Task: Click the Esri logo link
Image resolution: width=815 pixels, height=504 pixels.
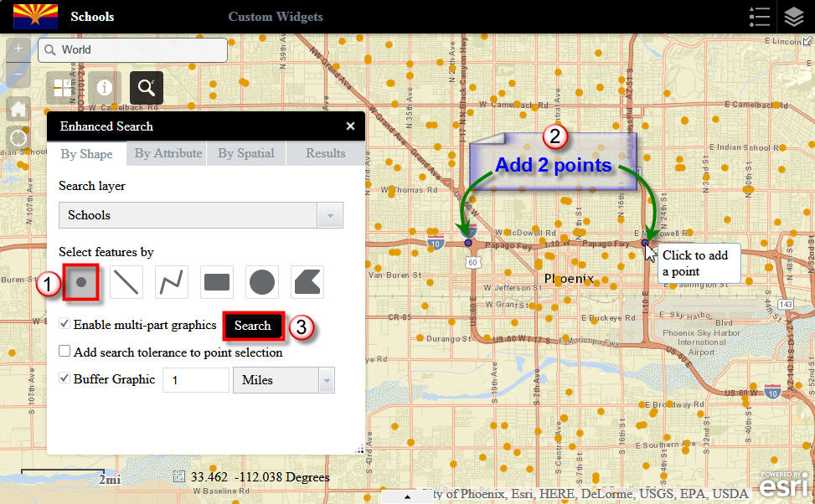Action: tap(786, 484)
